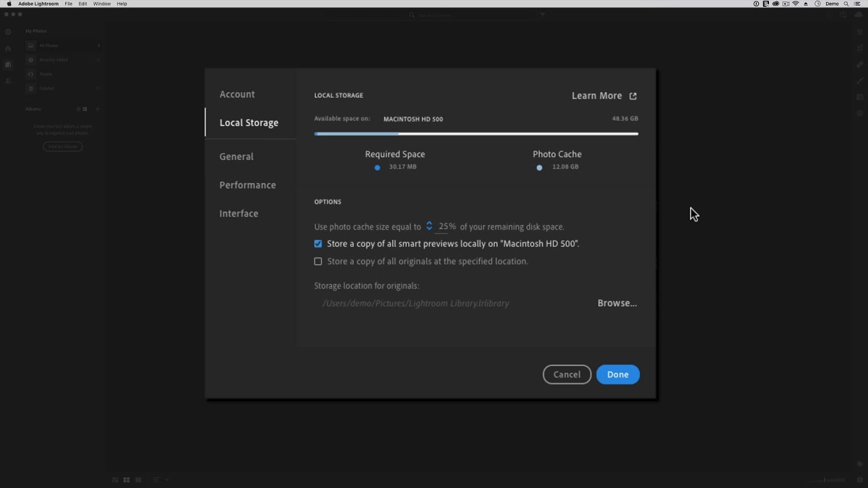
Task: Click the Add an Album button
Action: [62, 146]
